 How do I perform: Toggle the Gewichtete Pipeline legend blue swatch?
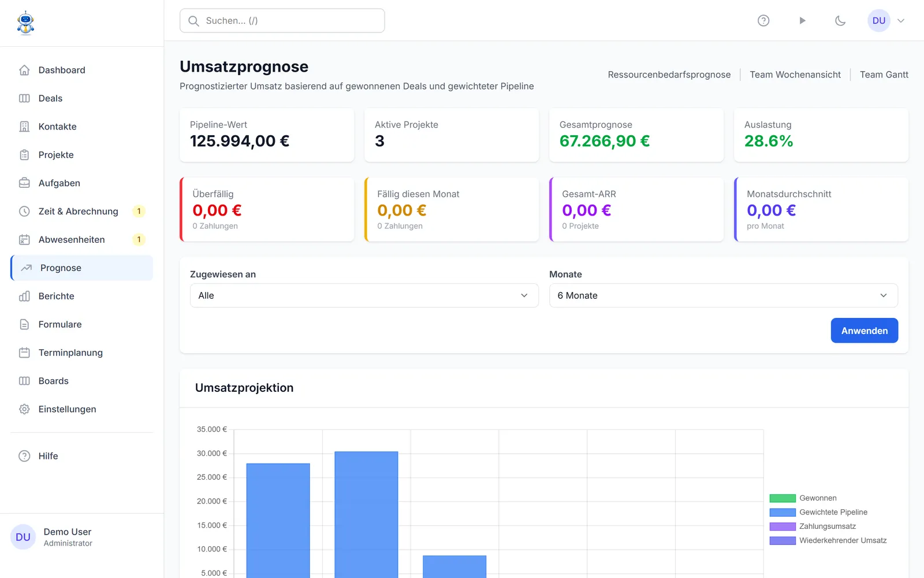tap(783, 512)
